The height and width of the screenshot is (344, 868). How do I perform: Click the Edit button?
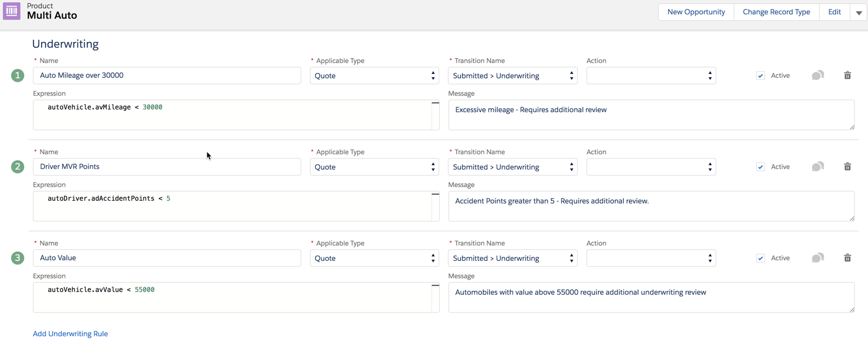click(x=835, y=12)
